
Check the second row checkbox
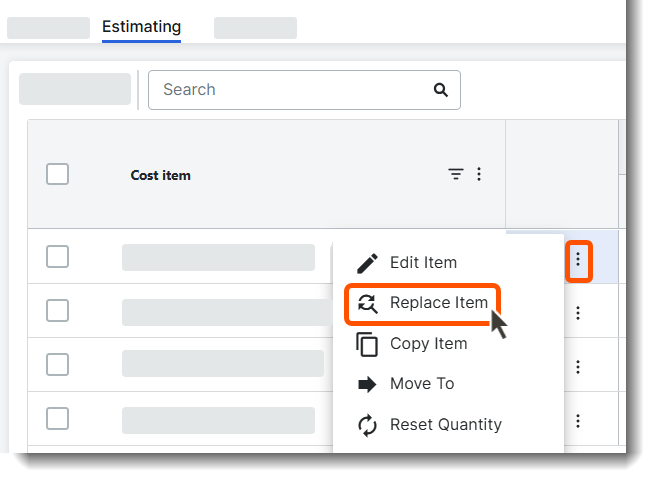pos(57,311)
